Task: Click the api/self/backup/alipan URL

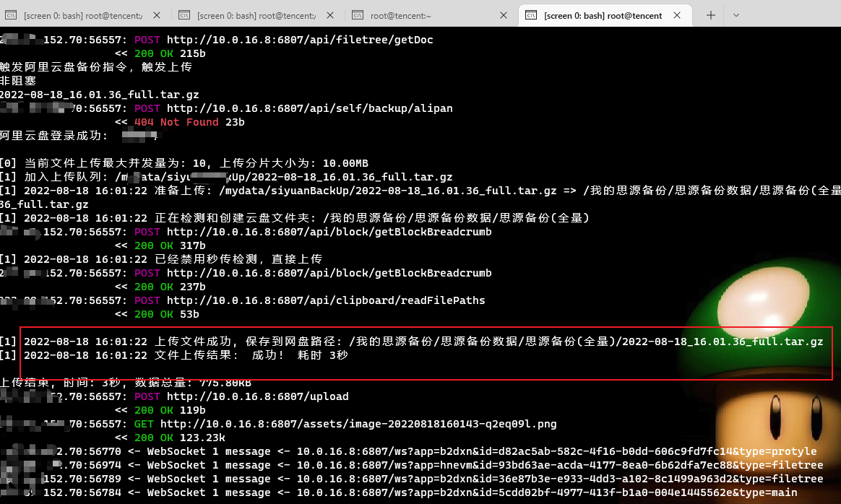Action: [309, 108]
